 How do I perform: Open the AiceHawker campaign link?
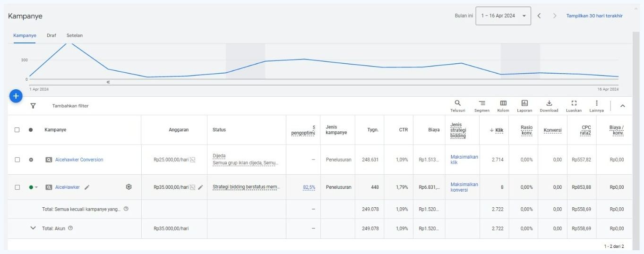68,187
